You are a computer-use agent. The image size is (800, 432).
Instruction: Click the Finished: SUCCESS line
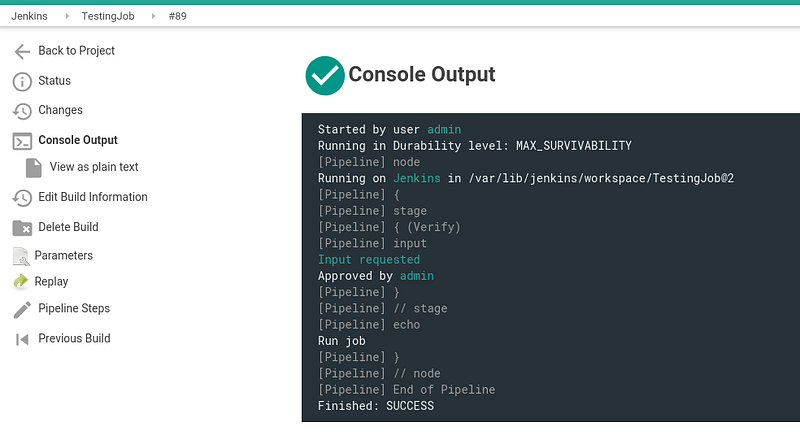pyautogui.click(x=376, y=406)
